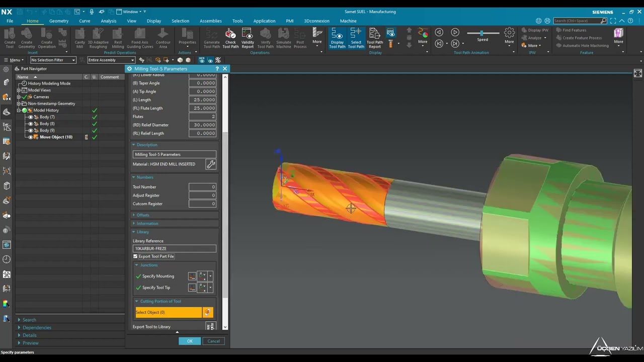Image resolution: width=644 pixels, height=362 pixels.
Task: Cancel the Milling Tool dialog
Action: (213, 341)
